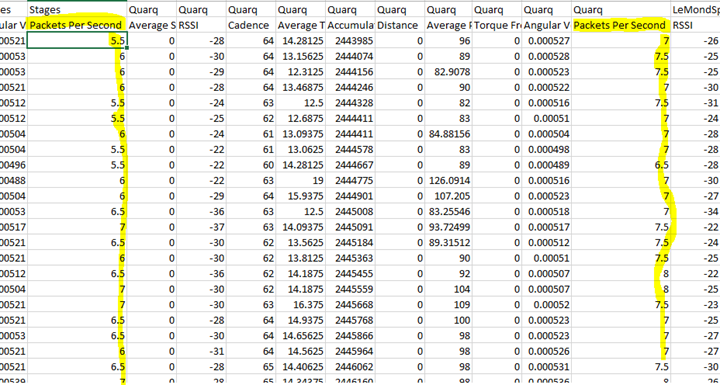Click the cell containing 2444156
Screen dimensions: 720x385
point(350,72)
